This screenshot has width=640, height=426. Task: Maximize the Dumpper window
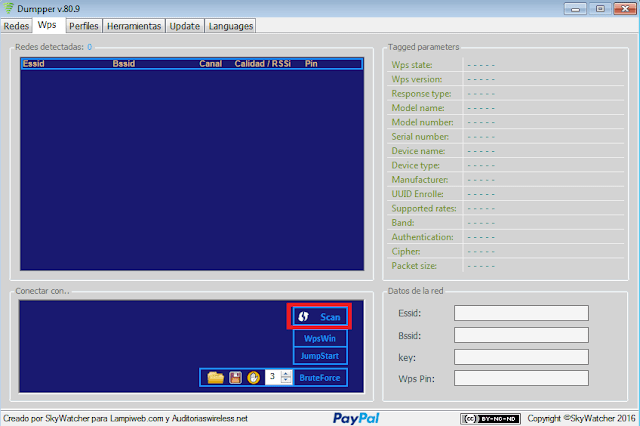(600, 8)
